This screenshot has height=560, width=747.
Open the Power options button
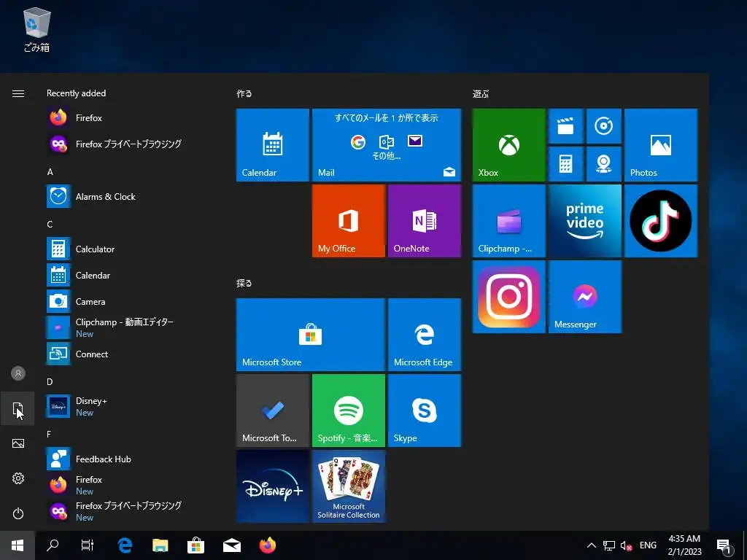18,513
